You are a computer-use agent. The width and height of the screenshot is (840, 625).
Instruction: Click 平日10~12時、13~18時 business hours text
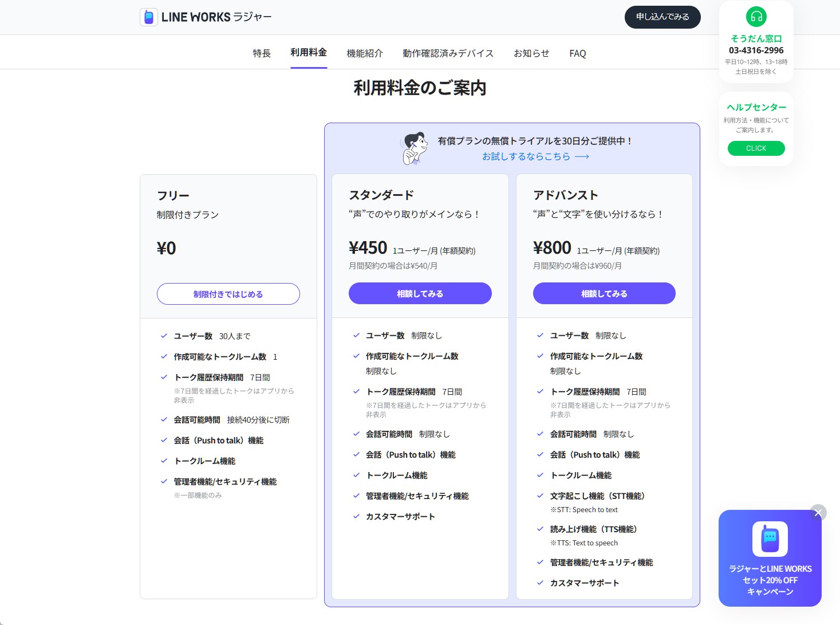756,62
